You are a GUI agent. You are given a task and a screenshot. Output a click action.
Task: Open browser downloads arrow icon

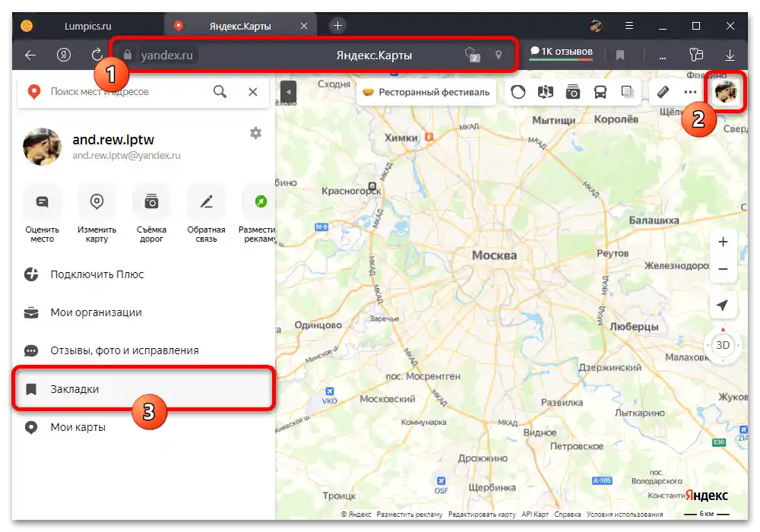pyautogui.click(x=730, y=55)
